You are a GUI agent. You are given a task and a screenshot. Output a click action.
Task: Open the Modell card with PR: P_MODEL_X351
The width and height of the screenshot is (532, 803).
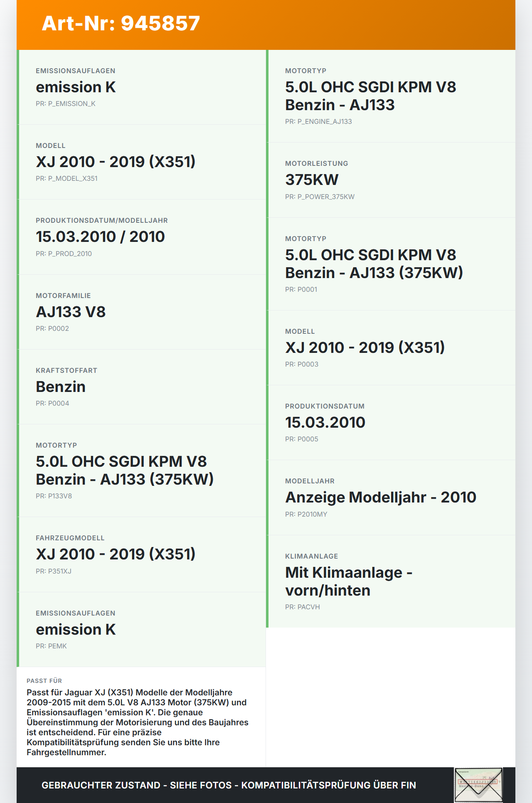click(141, 162)
